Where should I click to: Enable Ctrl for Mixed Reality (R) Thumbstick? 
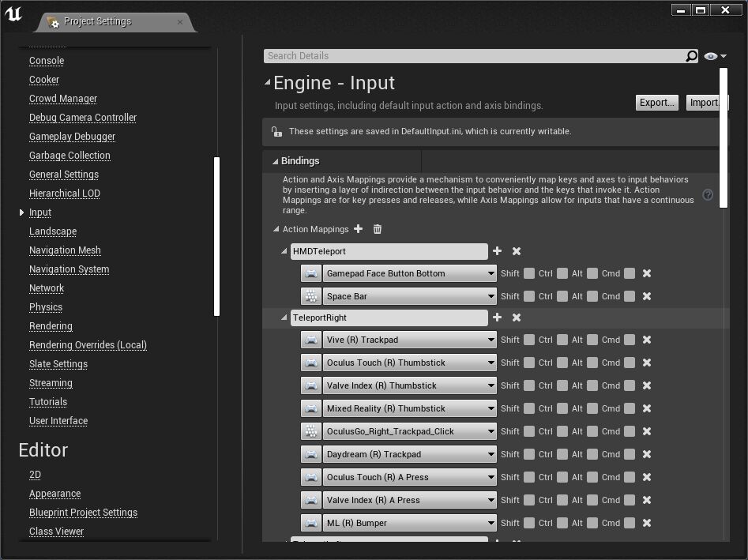[562, 408]
